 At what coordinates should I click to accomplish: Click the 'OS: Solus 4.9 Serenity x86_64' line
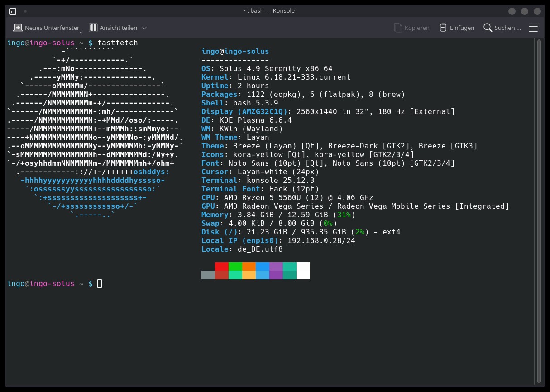(267, 68)
